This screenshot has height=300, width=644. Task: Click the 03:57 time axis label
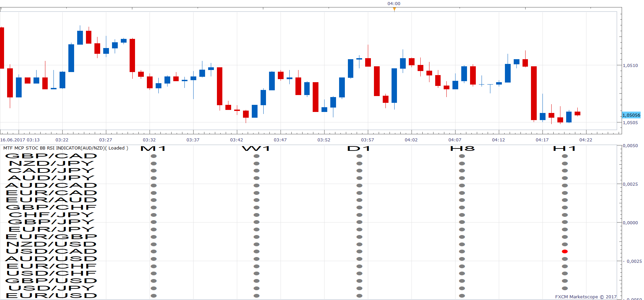368,140
